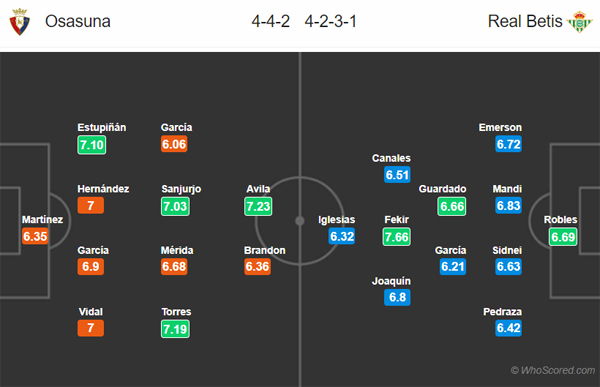Select Emerson's 6.72 rating badge
The height and width of the screenshot is (387, 600).
[x=509, y=144]
